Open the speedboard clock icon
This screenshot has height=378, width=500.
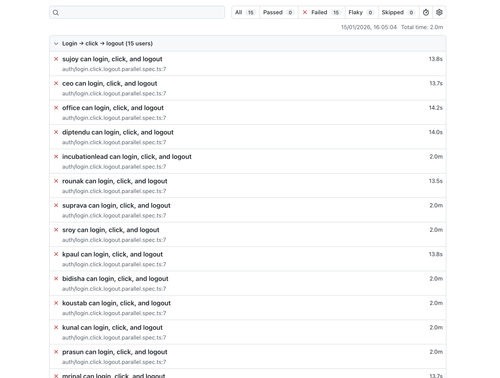[x=426, y=12]
